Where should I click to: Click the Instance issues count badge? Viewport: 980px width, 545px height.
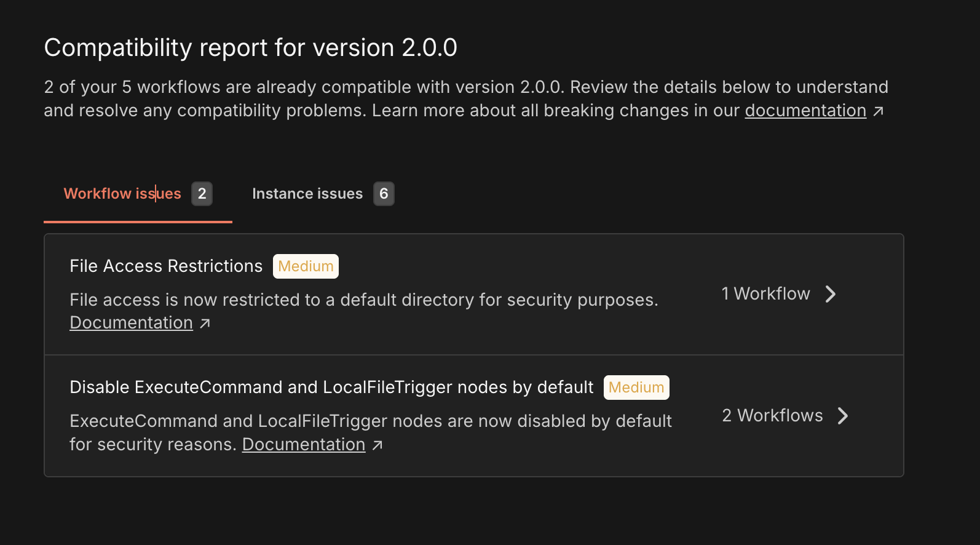(384, 194)
